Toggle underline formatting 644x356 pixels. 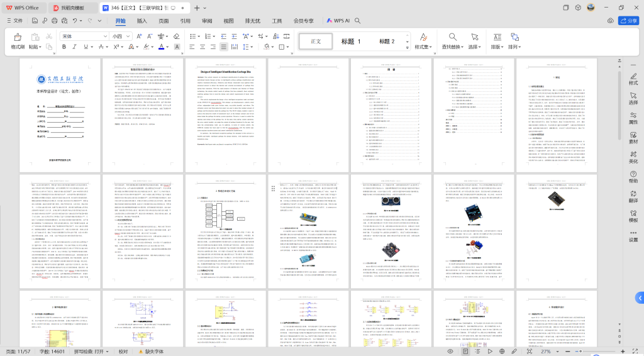coord(86,47)
